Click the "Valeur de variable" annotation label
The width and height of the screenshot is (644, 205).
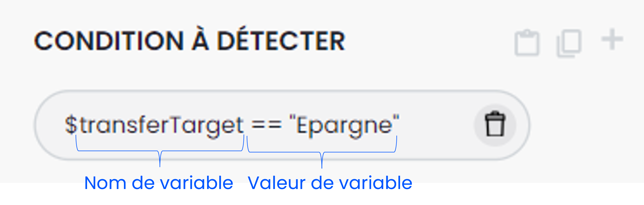point(330,183)
